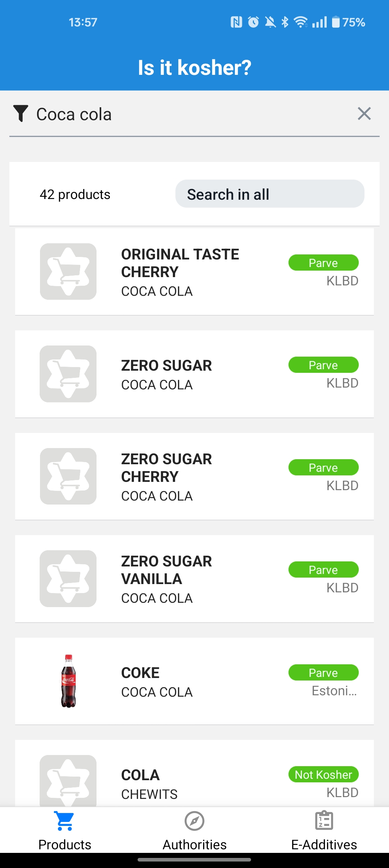
Task: Focus the Coca cola search field
Action: (x=194, y=114)
